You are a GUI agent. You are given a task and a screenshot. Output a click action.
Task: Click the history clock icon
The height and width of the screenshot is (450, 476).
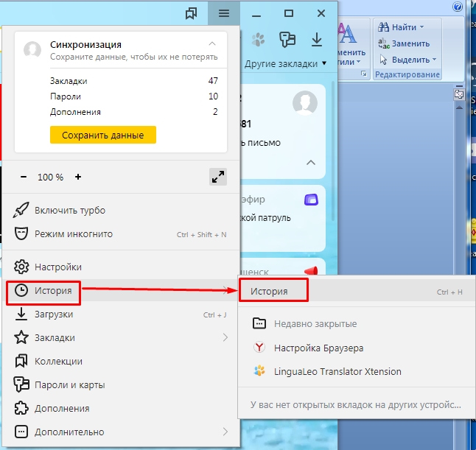pos(21,290)
